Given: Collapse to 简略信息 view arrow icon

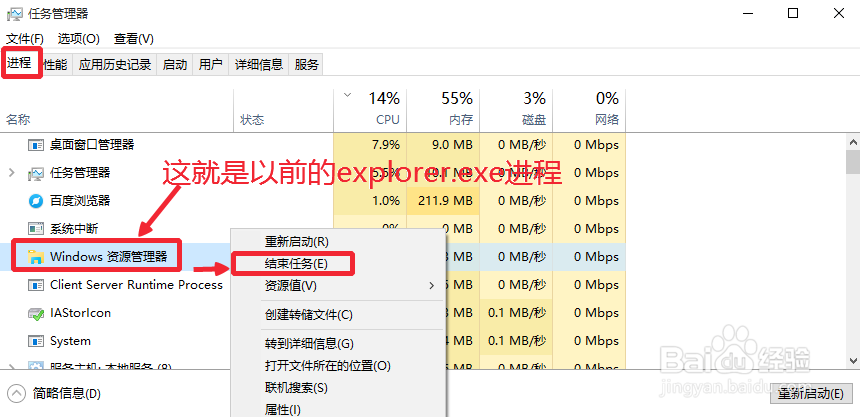Looking at the screenshot, I should 17,393.
